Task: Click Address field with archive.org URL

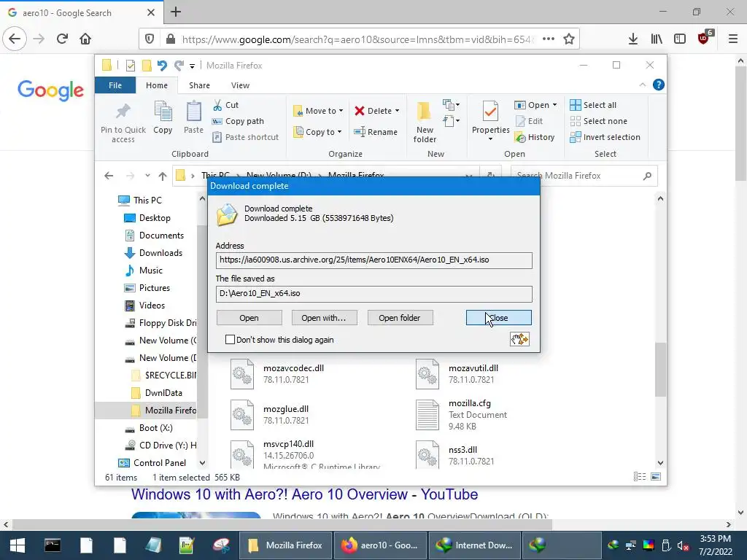Action: (x=374, y=260)
